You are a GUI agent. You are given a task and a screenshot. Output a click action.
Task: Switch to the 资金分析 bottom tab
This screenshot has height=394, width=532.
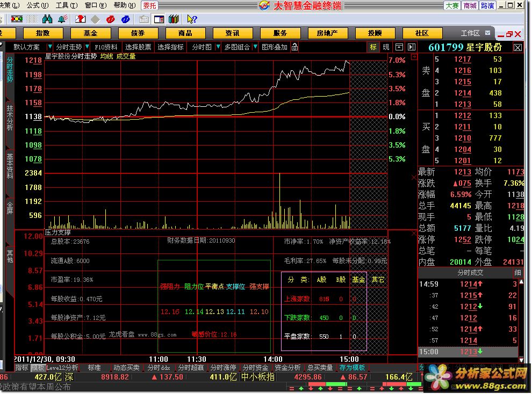[x=287, y=368]
